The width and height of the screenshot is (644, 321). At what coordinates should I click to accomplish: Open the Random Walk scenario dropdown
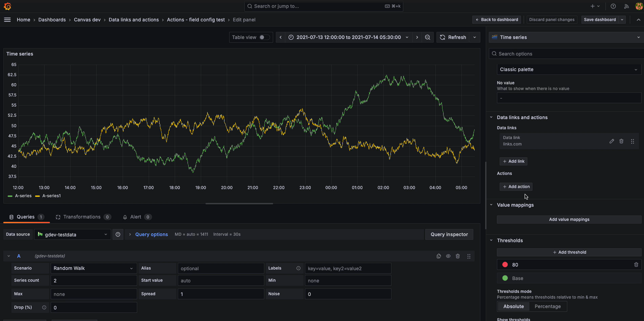tap(93, 268)
